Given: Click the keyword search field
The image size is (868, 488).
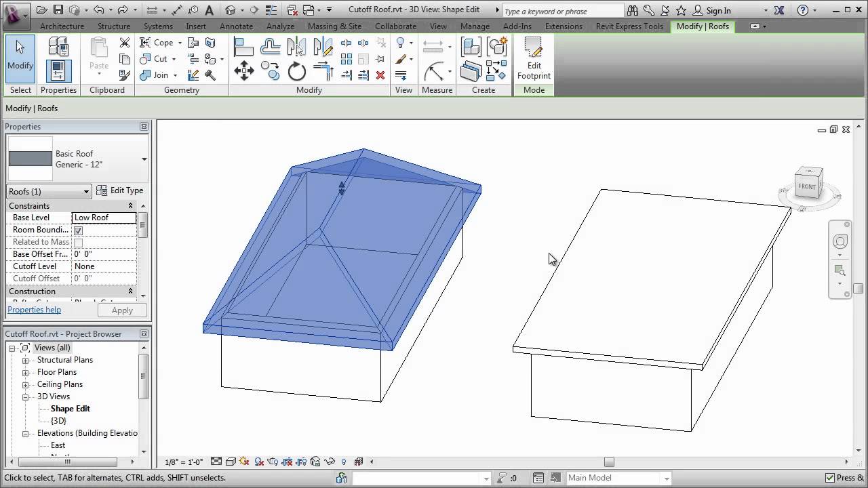Looking at the screenshot, I should [563, 10].
